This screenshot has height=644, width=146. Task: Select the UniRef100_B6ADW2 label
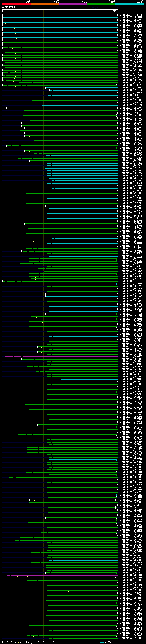click(131, 359)
